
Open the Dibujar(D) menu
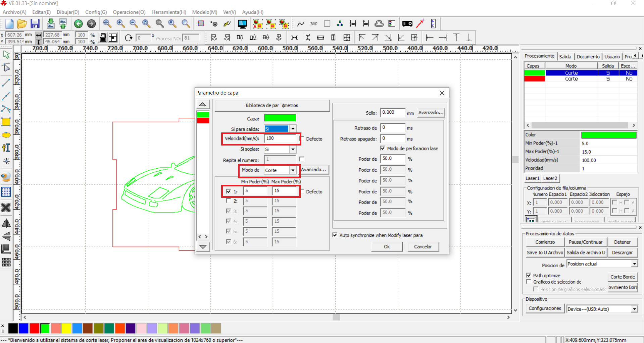pyautogui.click(x=68, y=12)
